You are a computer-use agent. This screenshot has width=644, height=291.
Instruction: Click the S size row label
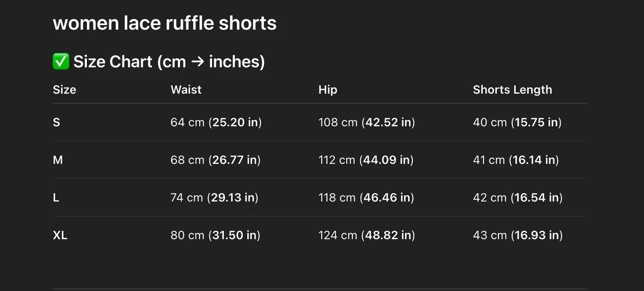pos(57,122)
